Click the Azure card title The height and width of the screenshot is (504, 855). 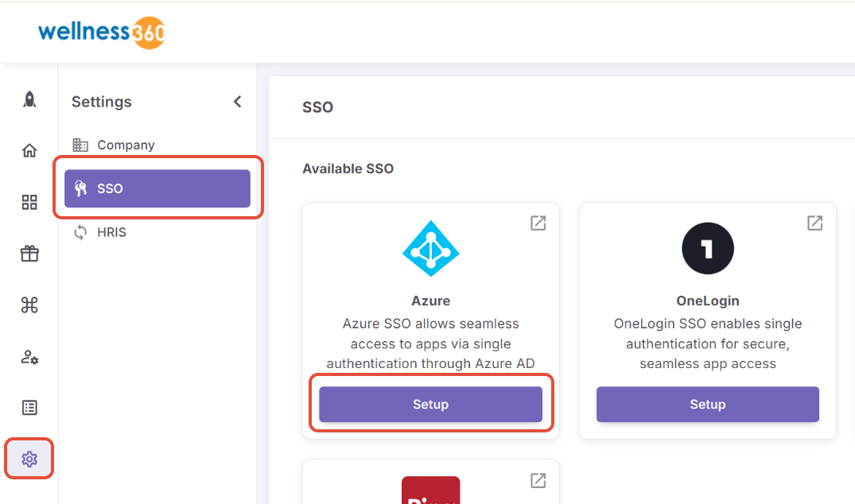(x=431, y=300)
